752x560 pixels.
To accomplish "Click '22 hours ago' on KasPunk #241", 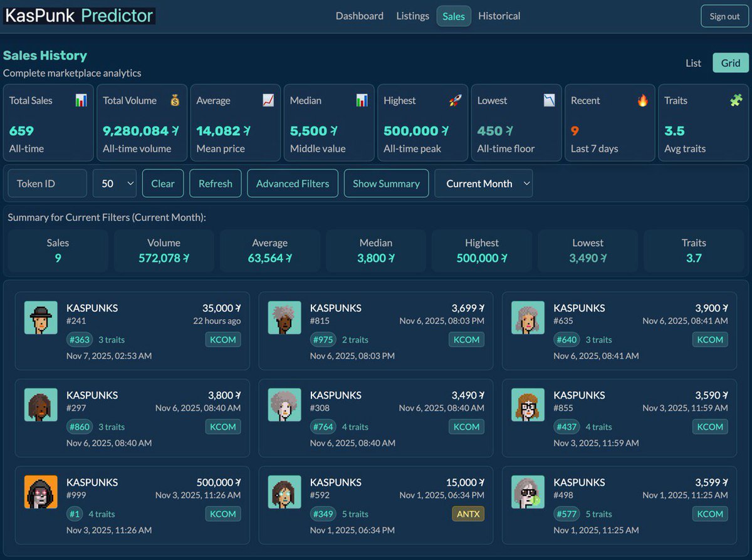I will click(217, 321).
